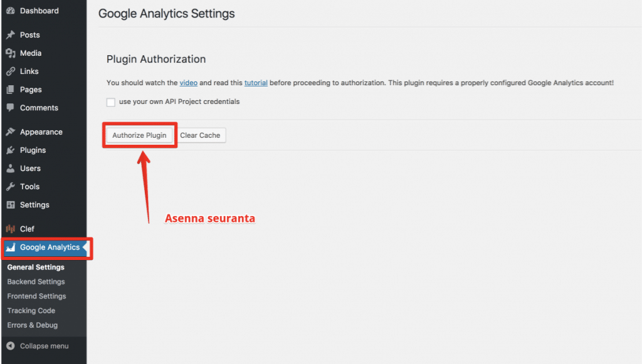The width and height of the screenshot is (642, 364).
Task: Open the video link
Action: [188, 83]
